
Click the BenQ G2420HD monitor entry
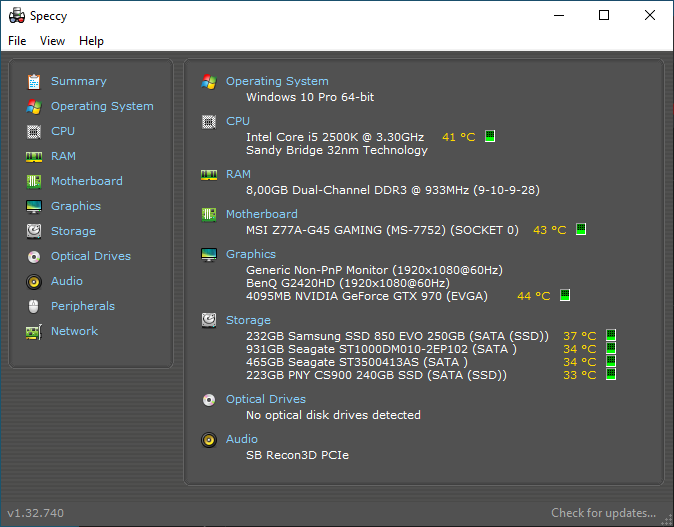[348, 283]
